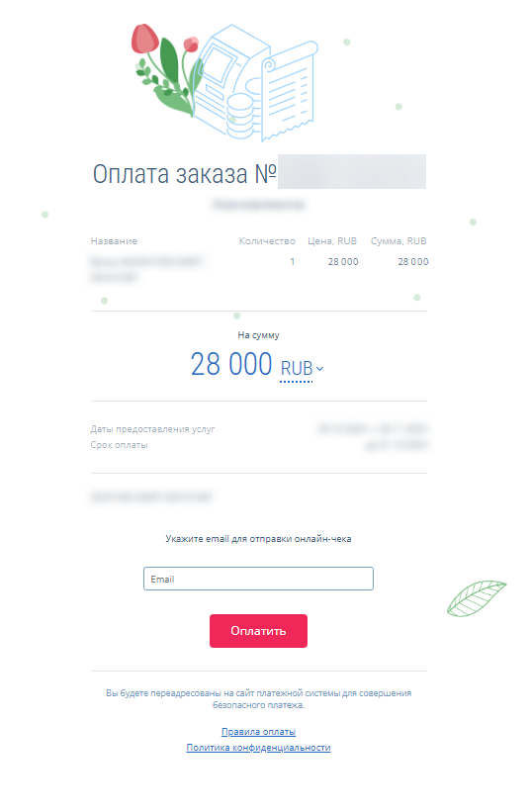Click the Название column header
Screen dimensions: 530x812
(x=114, y=240)
